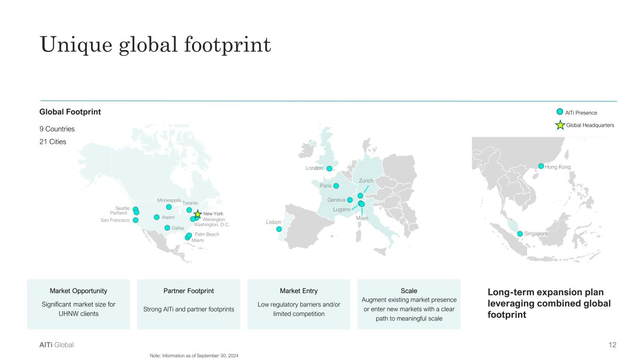Click the "Seattle" city label
This screenshot has width=644, height=362.
click(x=122, y=208)
